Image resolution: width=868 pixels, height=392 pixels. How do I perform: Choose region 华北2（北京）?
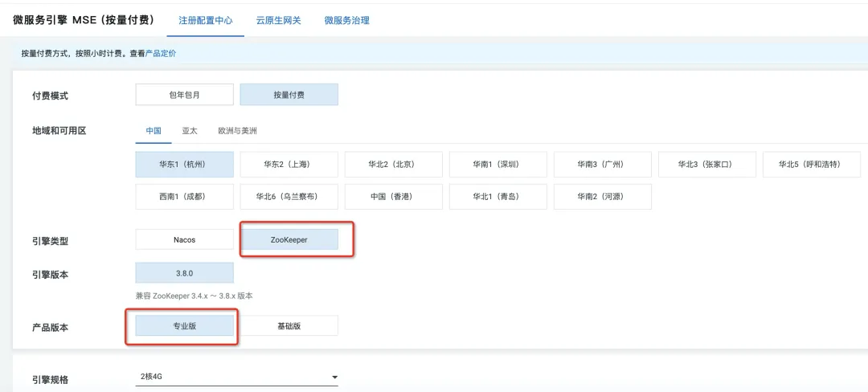(394, 164)
